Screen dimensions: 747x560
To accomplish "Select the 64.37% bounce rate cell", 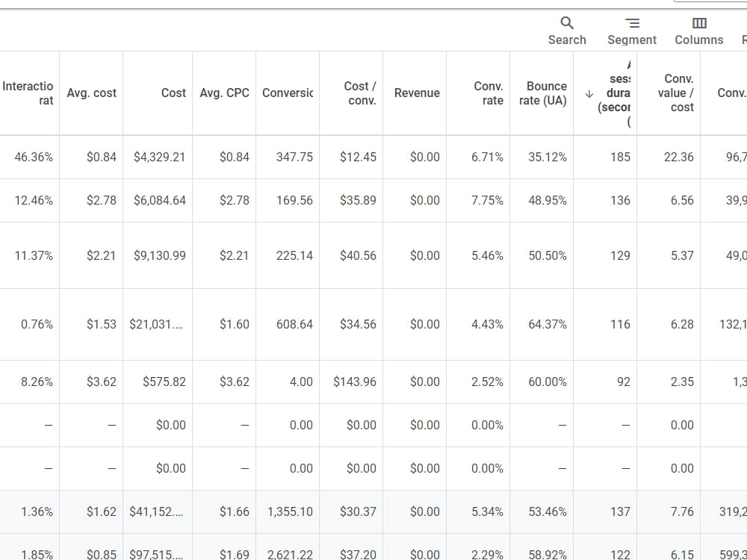I will tap(548, 324).
